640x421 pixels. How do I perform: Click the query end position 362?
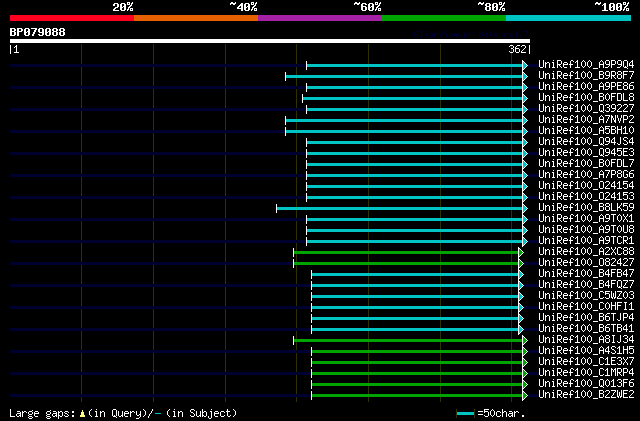tap(518, 49)
